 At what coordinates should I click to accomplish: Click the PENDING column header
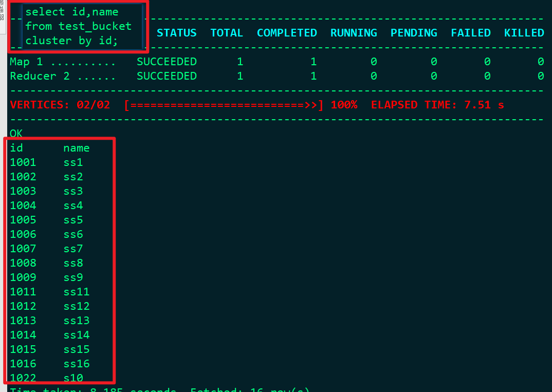point(414,33)
